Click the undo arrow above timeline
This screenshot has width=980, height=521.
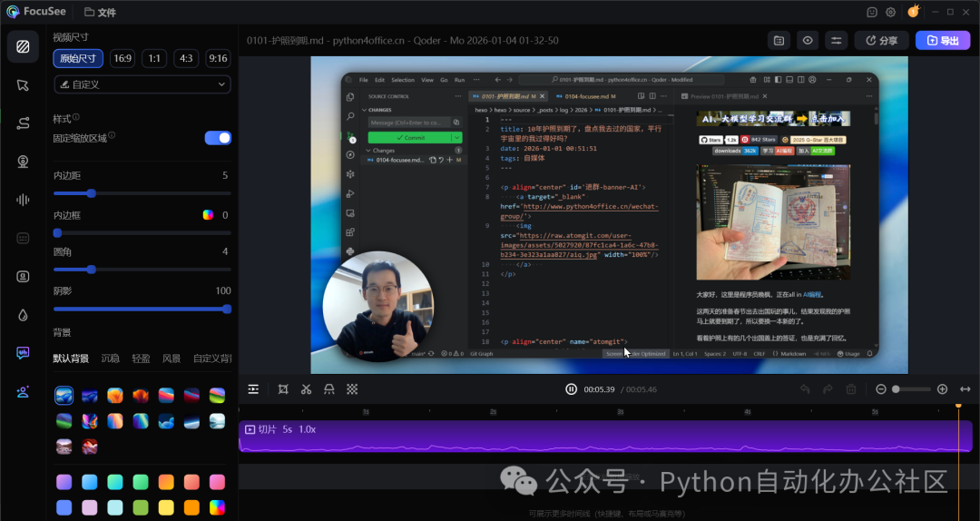point(805,389)
